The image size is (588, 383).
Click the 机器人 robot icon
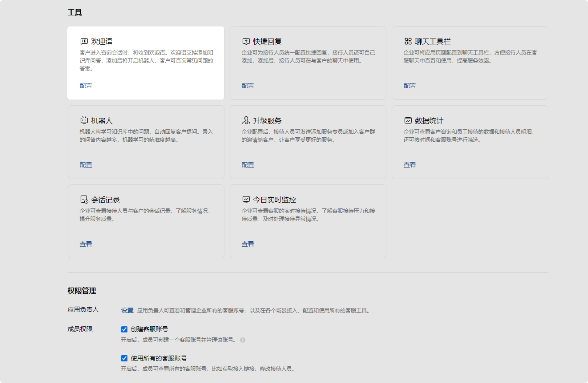84,120
